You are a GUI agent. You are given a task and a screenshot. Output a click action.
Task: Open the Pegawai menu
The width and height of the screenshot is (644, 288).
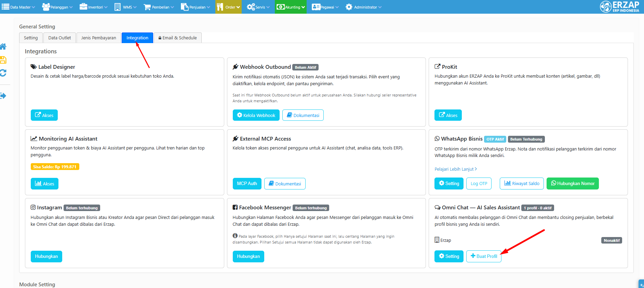click(325, 7)
